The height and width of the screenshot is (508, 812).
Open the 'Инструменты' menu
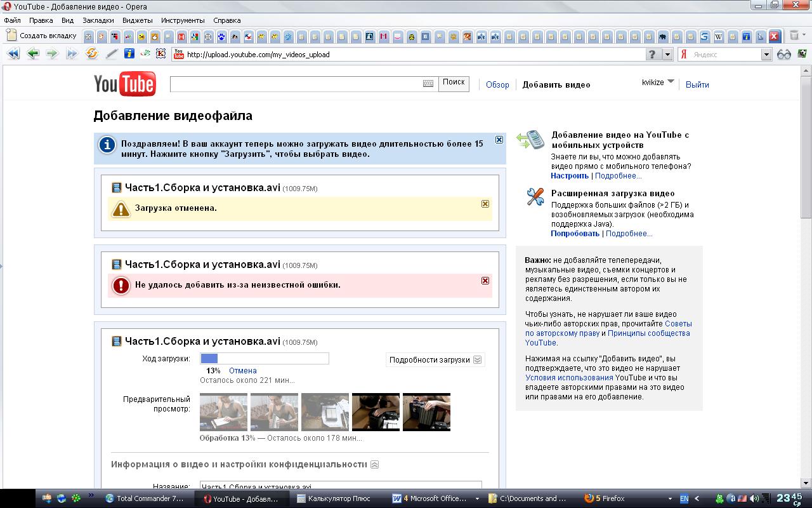coord(183,20)
